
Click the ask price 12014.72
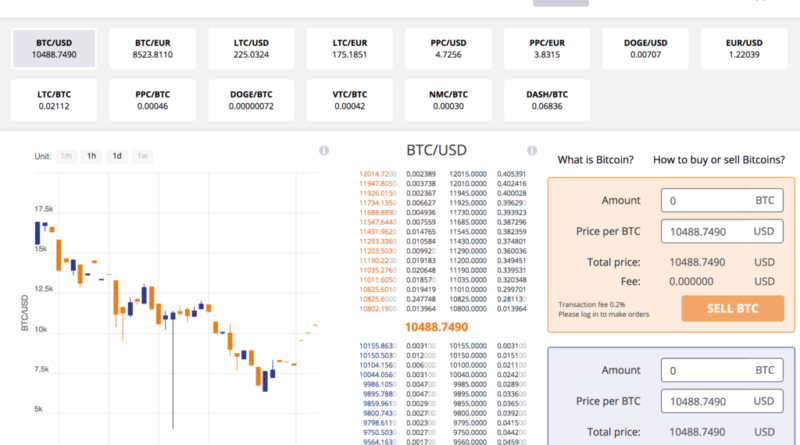coord(378,174)
